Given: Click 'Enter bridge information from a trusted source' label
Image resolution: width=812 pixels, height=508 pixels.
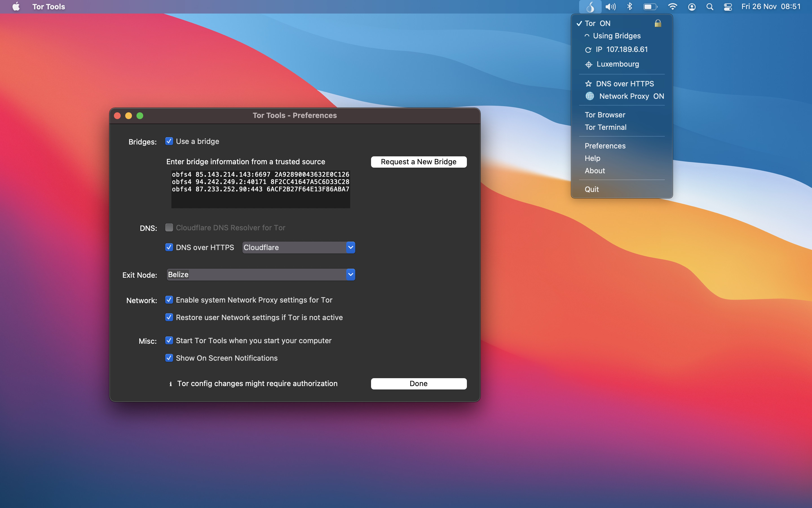Looking at the screenshot, I should pyautogui.click(x=246, y=162).
